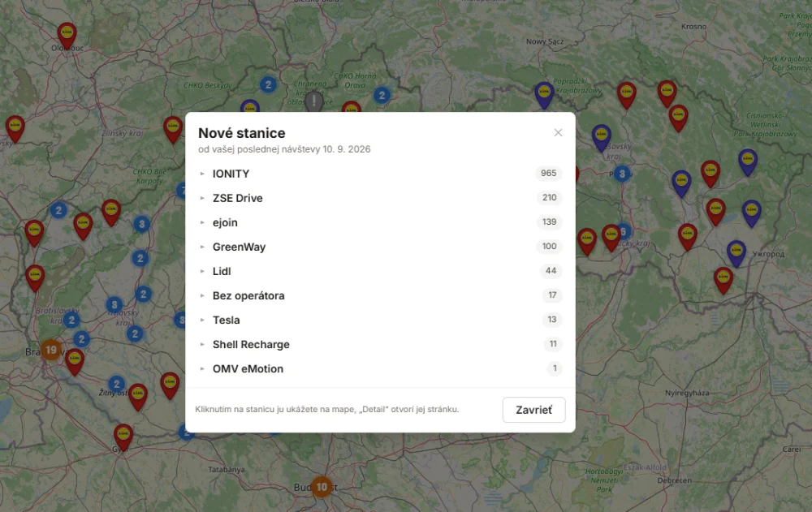The width and height of the screenshot is (812, 512).
Task: Click the 1 count badge for OMV eMotion
Action: coord(555,368)
